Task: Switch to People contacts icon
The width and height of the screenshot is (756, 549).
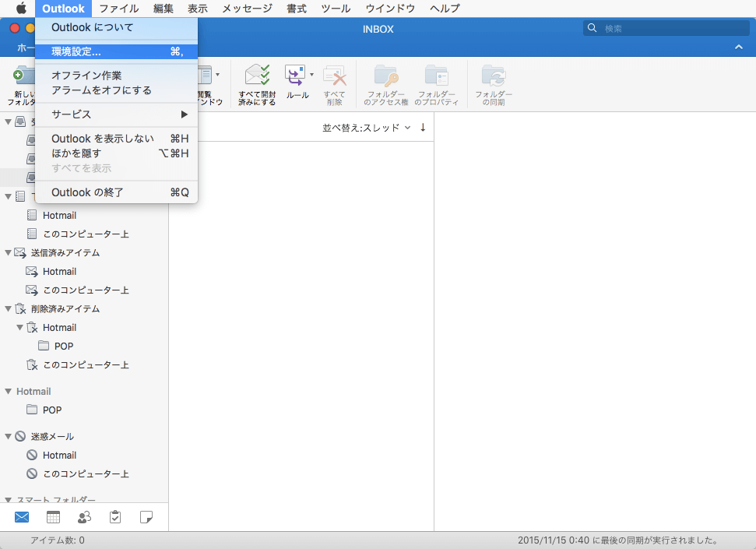Action: coord(84,517)
